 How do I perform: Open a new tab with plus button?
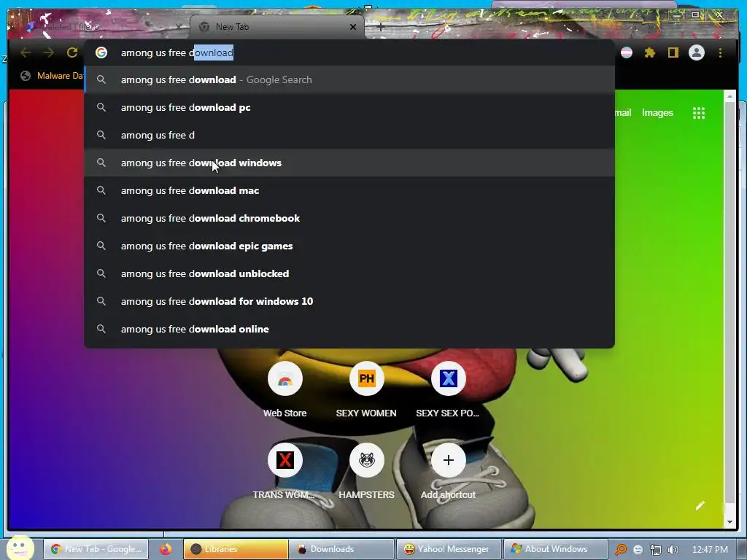(x=380, y=27)
